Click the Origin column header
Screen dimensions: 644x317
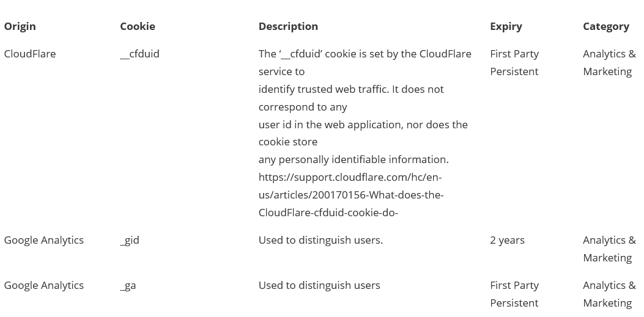pyautogui.click(x=20, y=26)
